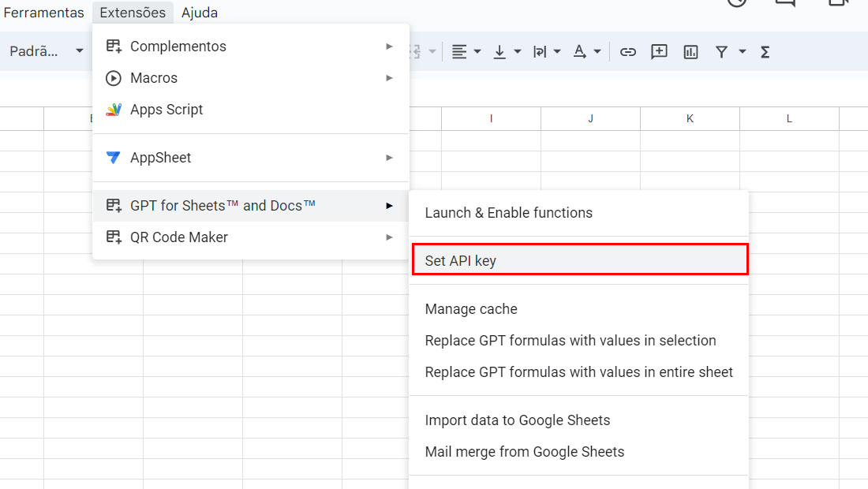Expand GPT for Sheets submenu arrow
The height and width of the screenshot is (489, 868).
(x=389, y=206)
